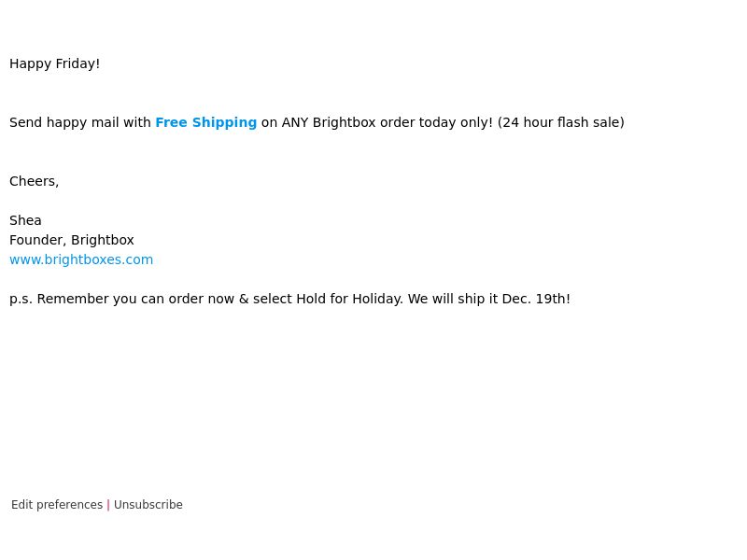The image size is (747, 560).
Task: Open the Edit preferences link
Action: (57, 505)
